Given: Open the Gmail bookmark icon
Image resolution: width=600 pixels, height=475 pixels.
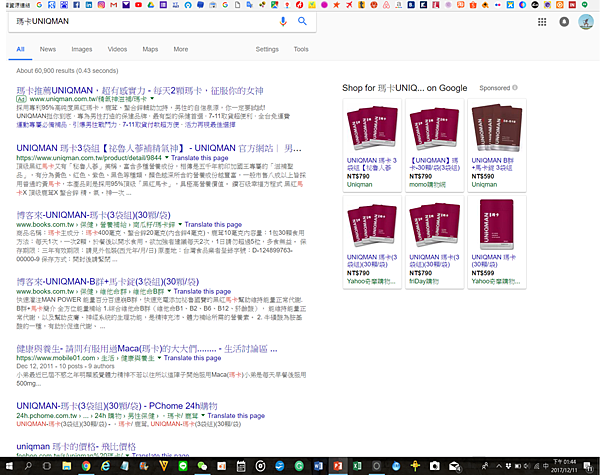Looking at the screenshot, I should point(113,5).
